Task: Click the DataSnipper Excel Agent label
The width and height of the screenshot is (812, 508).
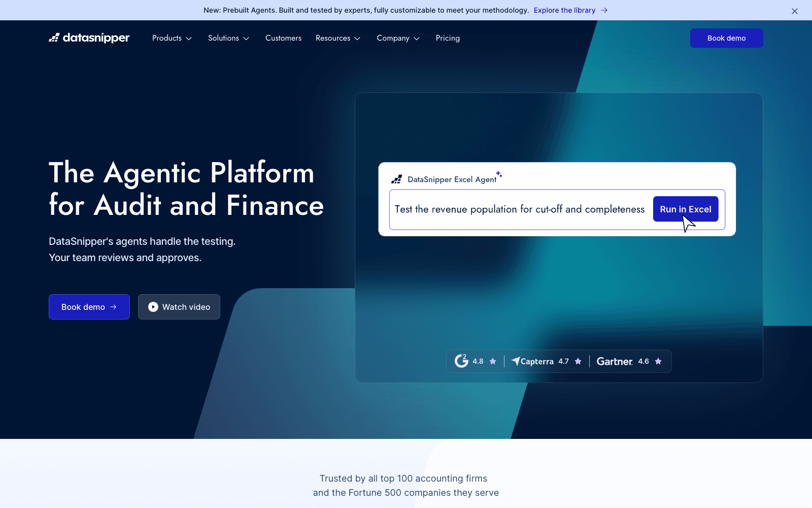Action: 452,179
